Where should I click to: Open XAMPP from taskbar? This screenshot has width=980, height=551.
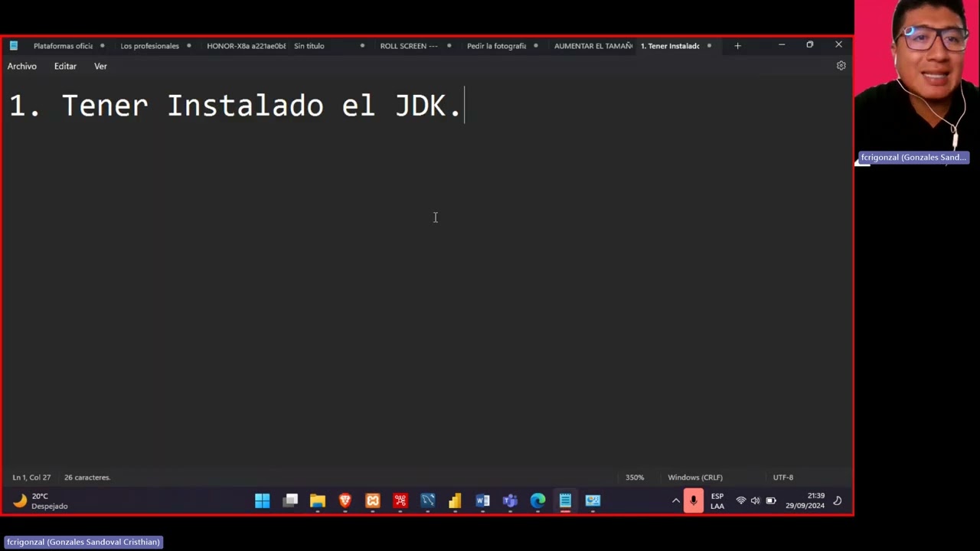[373, 501]
